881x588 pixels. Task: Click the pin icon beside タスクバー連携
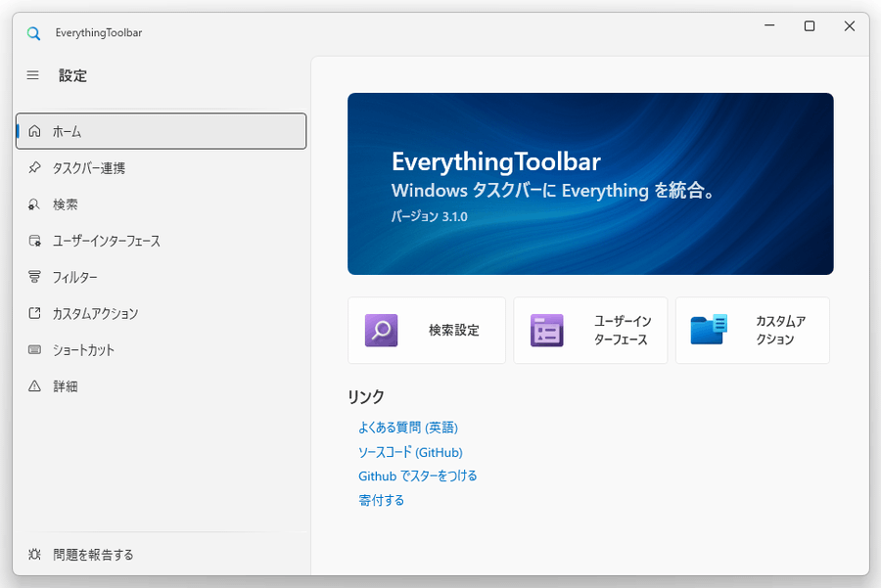pos(34,167)
